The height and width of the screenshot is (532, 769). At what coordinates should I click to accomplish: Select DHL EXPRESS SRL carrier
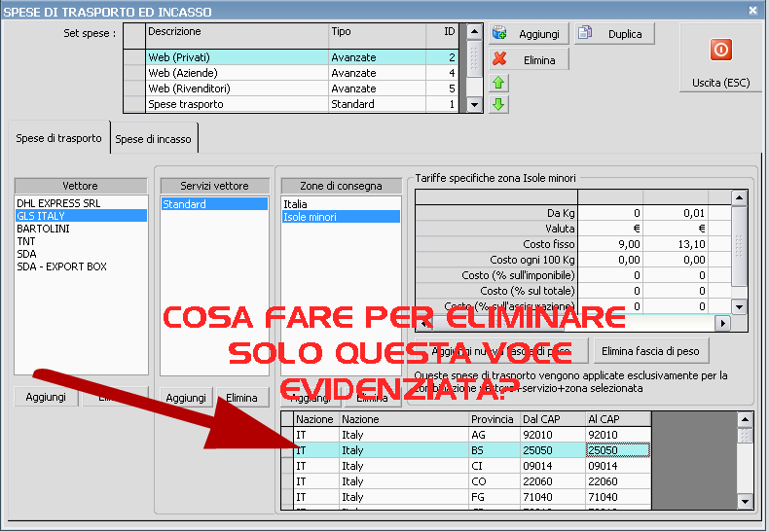pyautogui.click(x=81, y=203)
